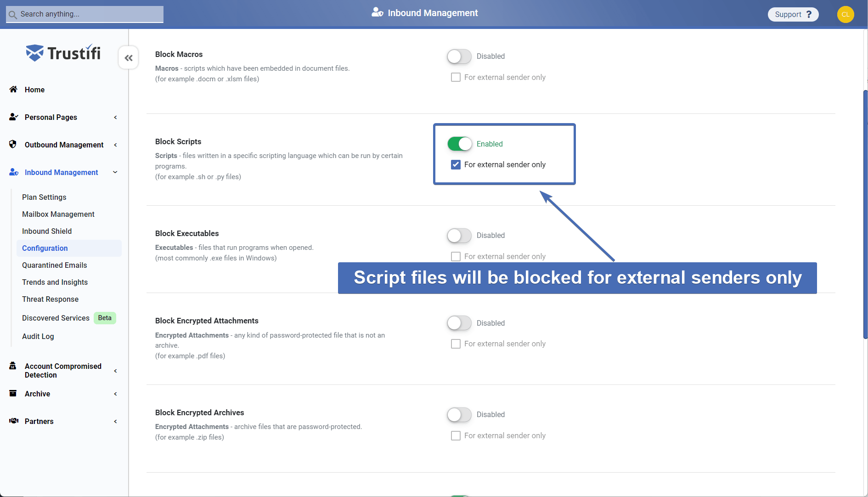Click the page vertical scrollbar
The image size is (868, 497).
coord(865,214)
